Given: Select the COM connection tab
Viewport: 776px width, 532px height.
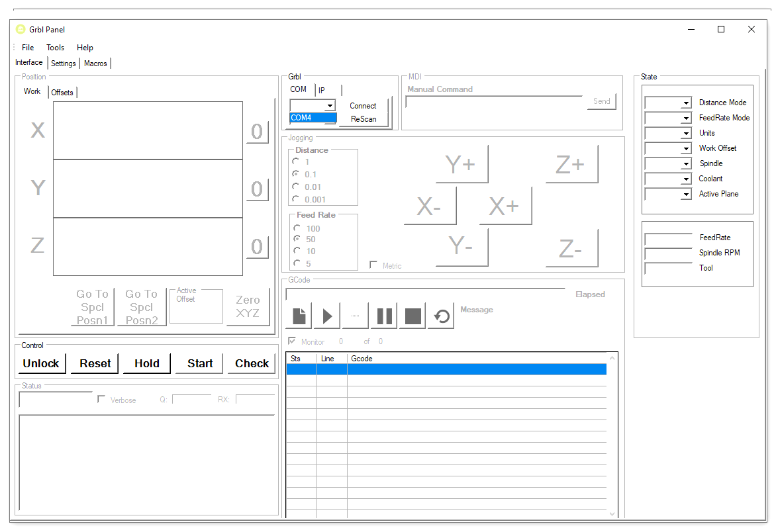Looking at the screenshot, I should [x=299, y=89].
